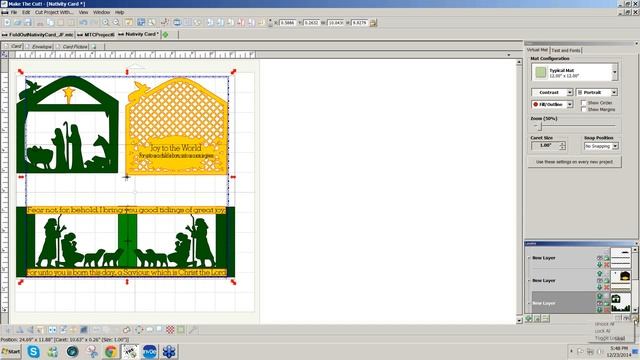Viewport: 640px width, 360px height.
Task: Click the vertical scrollbar of the canvas
Action: 519,191
